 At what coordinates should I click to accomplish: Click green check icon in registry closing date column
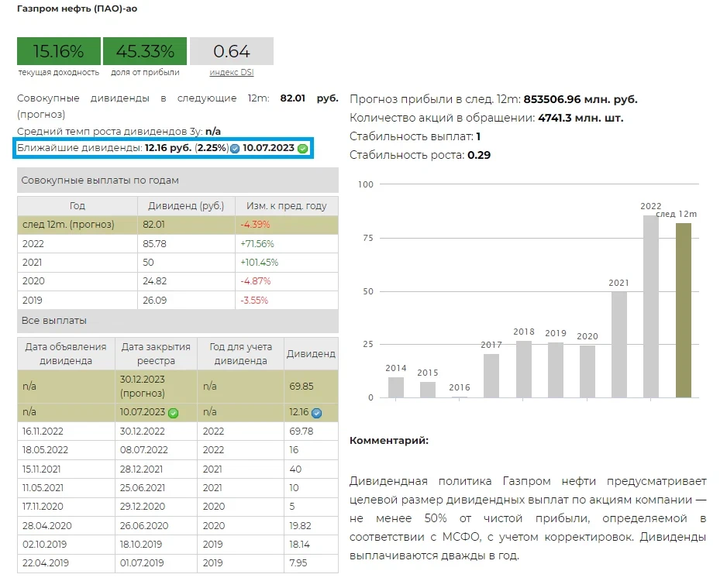coord(174,413)
